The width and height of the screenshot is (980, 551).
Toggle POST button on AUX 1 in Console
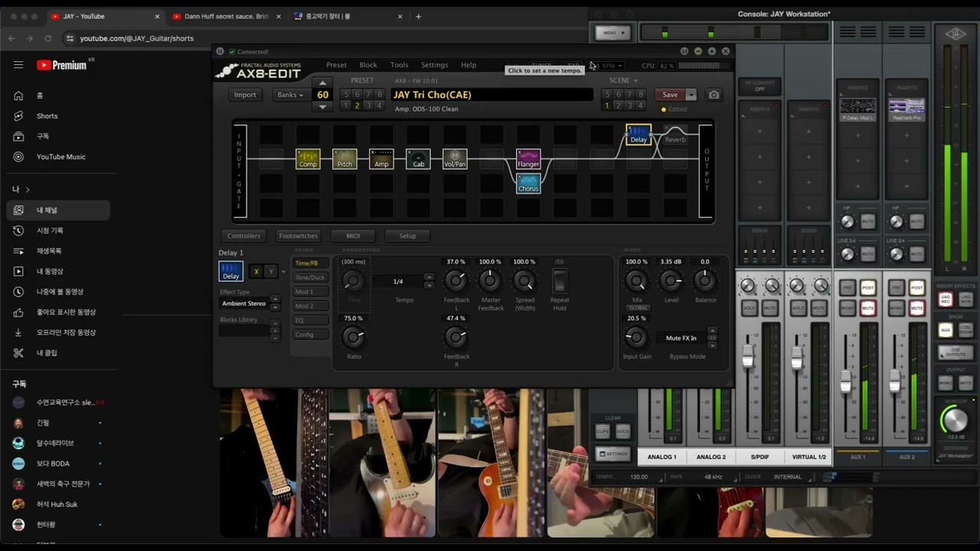click(x=868, y=288)
